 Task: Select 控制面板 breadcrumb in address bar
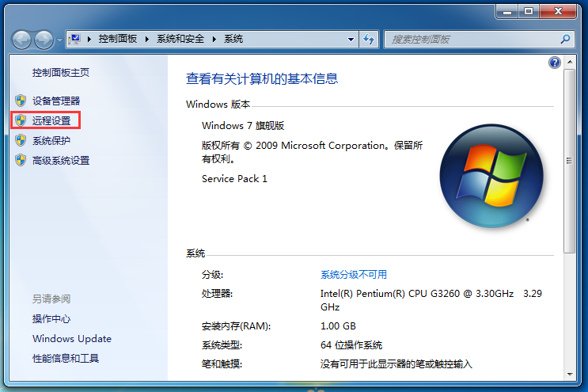(x=117, y=39)
